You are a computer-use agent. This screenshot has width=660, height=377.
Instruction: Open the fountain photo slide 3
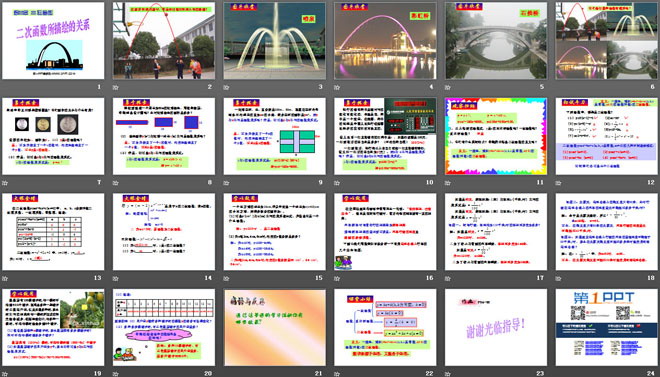point(274,41)
